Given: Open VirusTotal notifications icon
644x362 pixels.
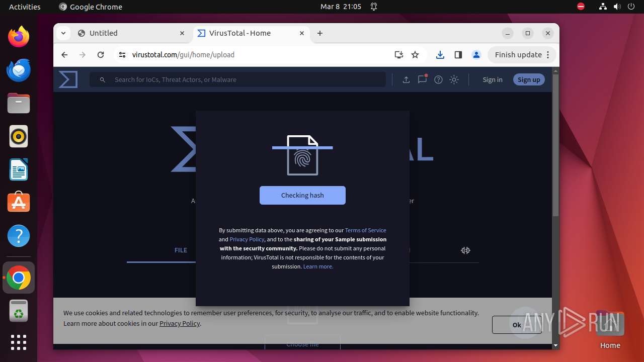Looking at the screenshot, I should pos(422,79).
